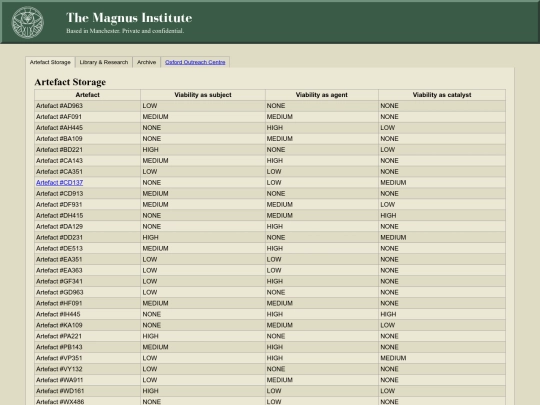Select the Artefact #AD963 cell
Viewport: 540px width, 405px height.
[87, 106]
